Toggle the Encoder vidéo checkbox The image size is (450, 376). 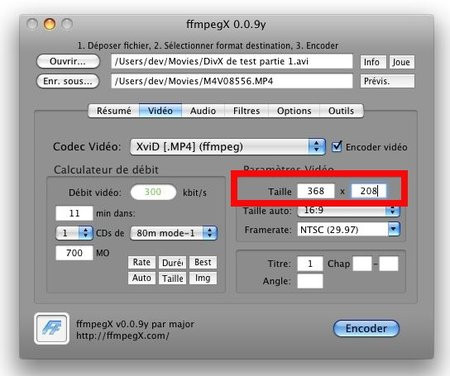coord(337,146)
